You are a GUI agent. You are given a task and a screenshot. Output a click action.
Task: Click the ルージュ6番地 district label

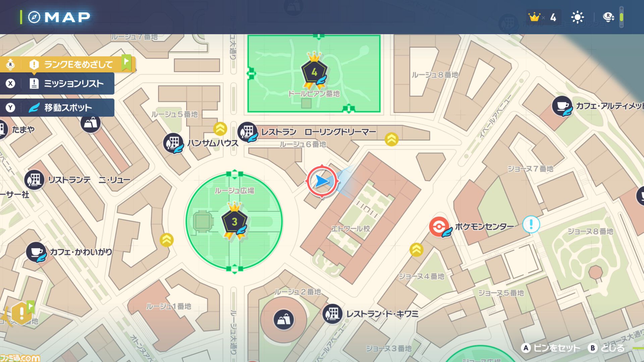tap(303, 144)
